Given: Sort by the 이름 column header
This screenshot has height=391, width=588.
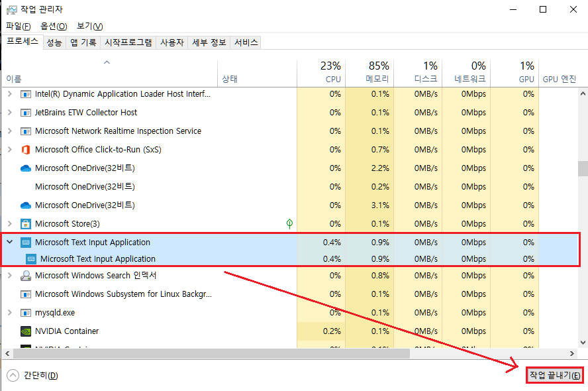Looking at the screenshot, I should (x=109, y=73).
